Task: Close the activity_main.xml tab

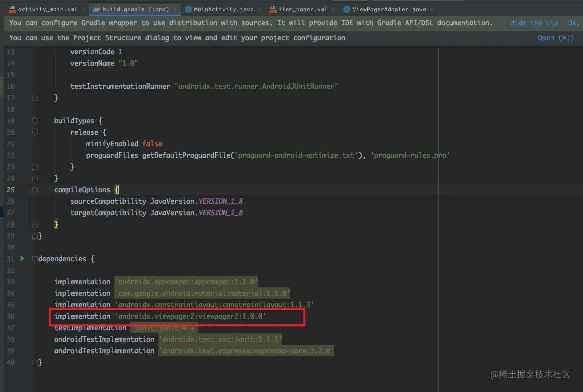Action: [x=83, y=9]
